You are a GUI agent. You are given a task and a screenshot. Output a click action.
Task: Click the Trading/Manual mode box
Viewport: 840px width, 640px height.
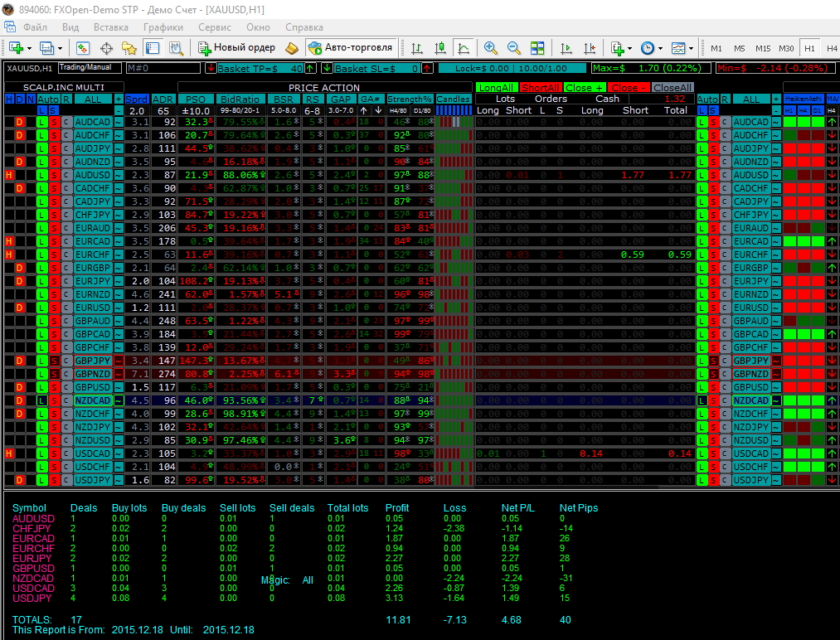click(x=89, y=67)
